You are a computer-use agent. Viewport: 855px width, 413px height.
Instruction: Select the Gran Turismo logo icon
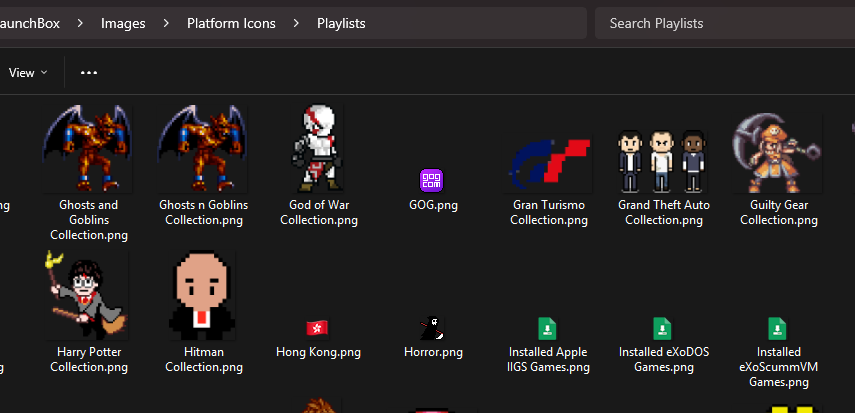(x=549, y=162)
